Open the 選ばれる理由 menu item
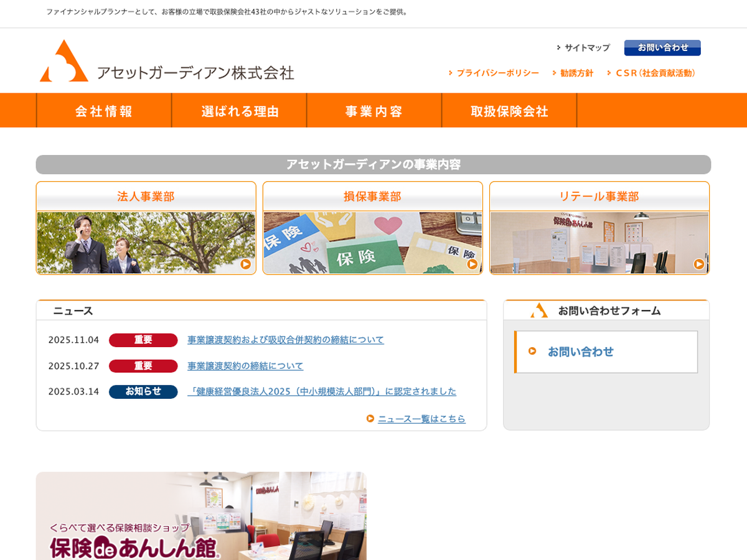747x560 pixels. tap(240, 111)
